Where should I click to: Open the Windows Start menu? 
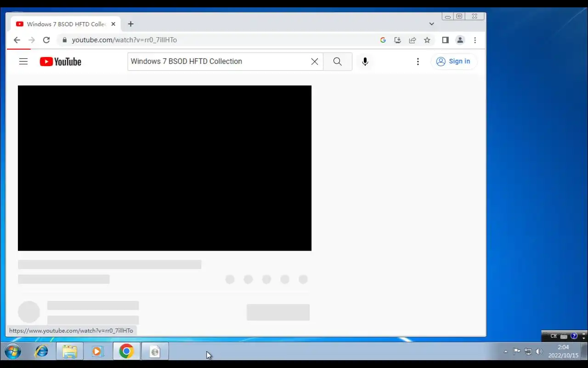(x=13, y=352)
